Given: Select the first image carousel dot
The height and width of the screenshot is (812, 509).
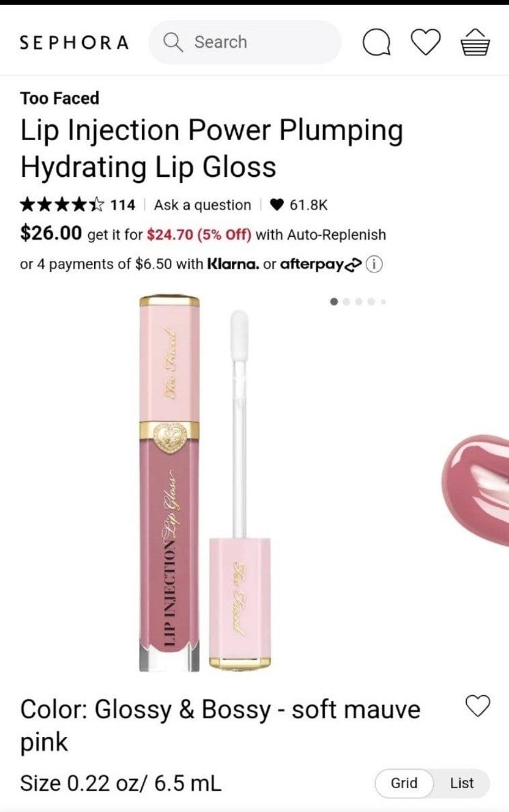Looking at the screenshot, I should click(334, 301).
